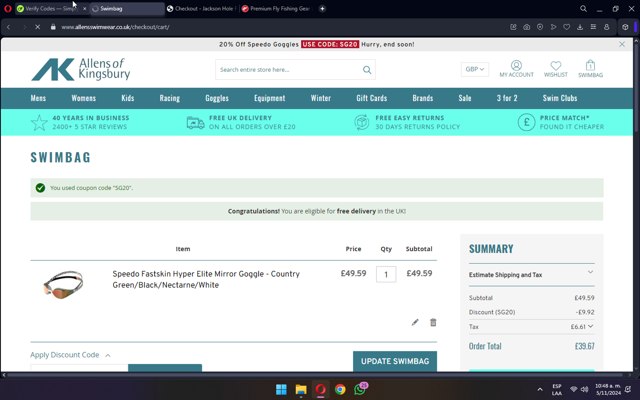640x400 pixels.
Task: Open File Explorer from taskbar
Action: (x=301, y=389)
